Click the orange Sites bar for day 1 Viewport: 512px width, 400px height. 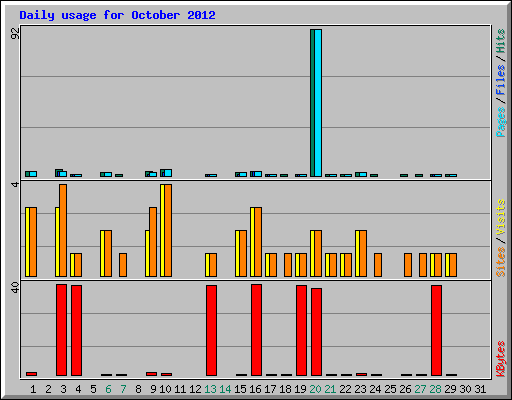(x=33, y=242)
